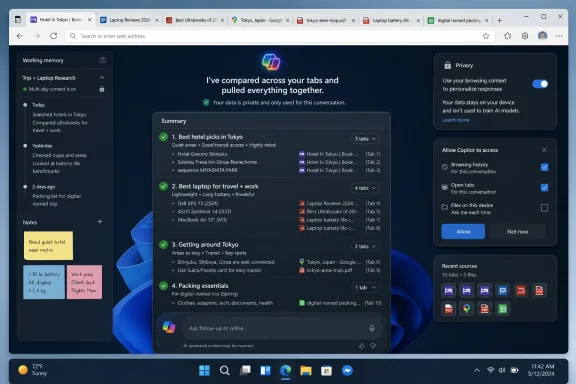Uncheck the Open tabs checkbox

point(544,187)
